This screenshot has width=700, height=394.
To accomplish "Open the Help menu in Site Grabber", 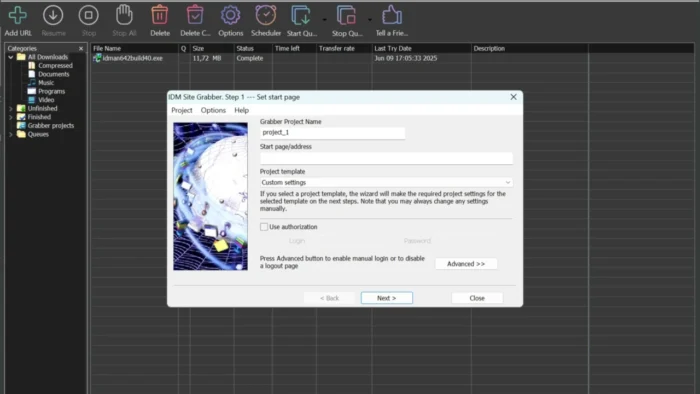I will [242, 110].
